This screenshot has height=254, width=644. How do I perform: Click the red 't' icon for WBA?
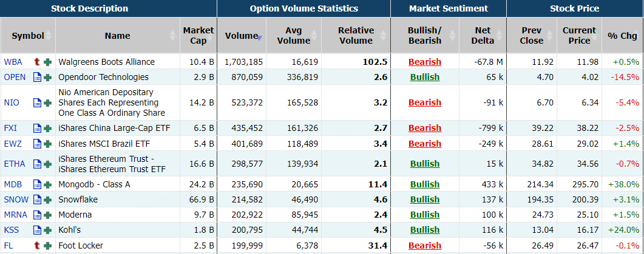point(38,62)
